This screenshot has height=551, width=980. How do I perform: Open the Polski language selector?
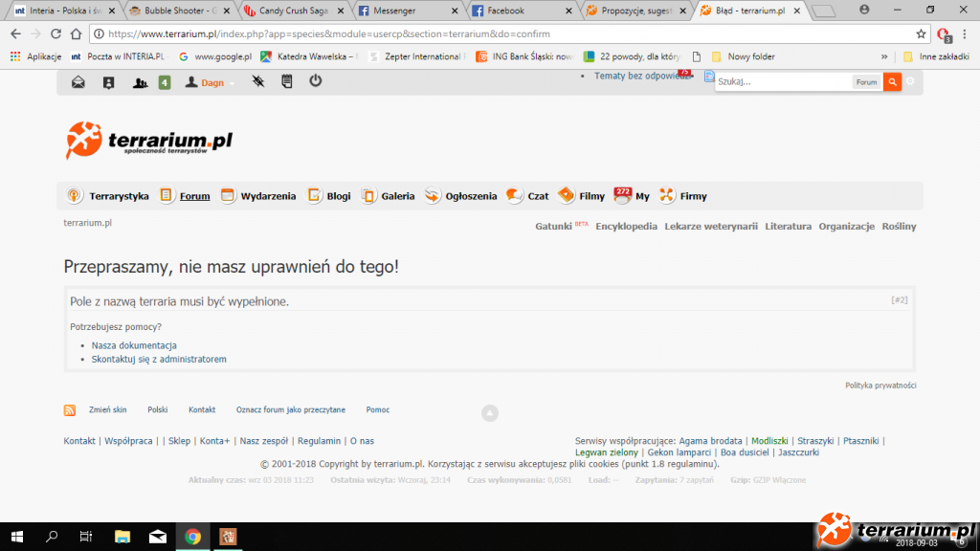click(x=157, y=409)
